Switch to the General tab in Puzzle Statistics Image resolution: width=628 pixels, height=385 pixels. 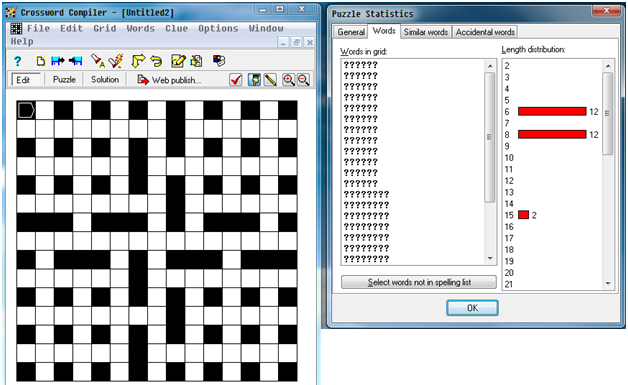point(351,32)
